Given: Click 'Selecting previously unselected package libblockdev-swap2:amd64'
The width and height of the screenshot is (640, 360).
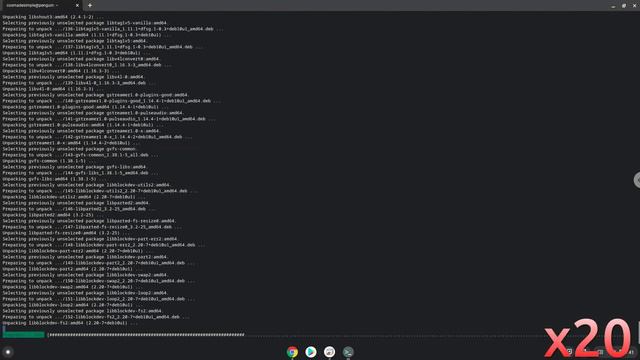Looking at the screenshot, I should pos(84,275).
